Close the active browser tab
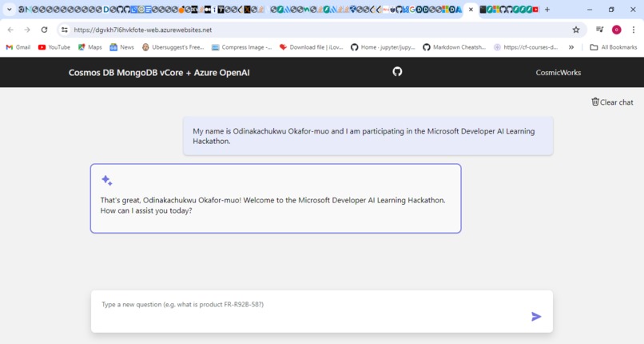This screenshot has width=644, height=344. tap(471, 9)
